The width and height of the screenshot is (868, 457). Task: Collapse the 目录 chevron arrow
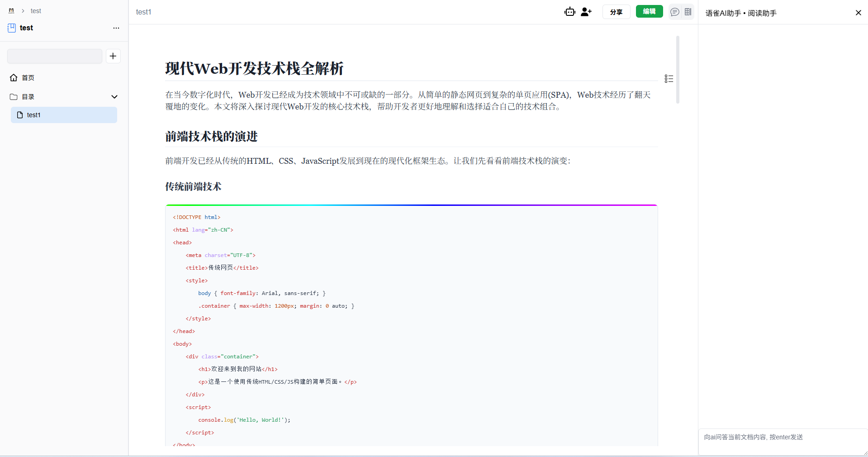[x=114, y=97]
